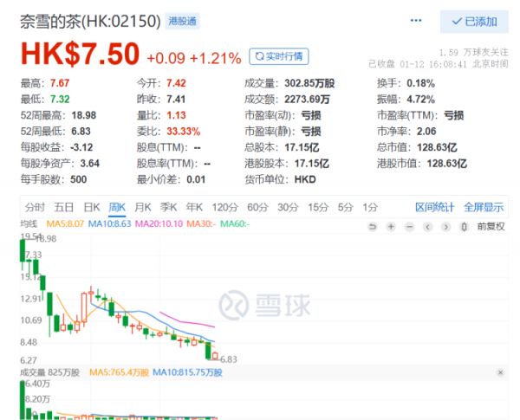The image size is (520, 420).
Task: Close the volume indicator panel
Action: [499, 372]
